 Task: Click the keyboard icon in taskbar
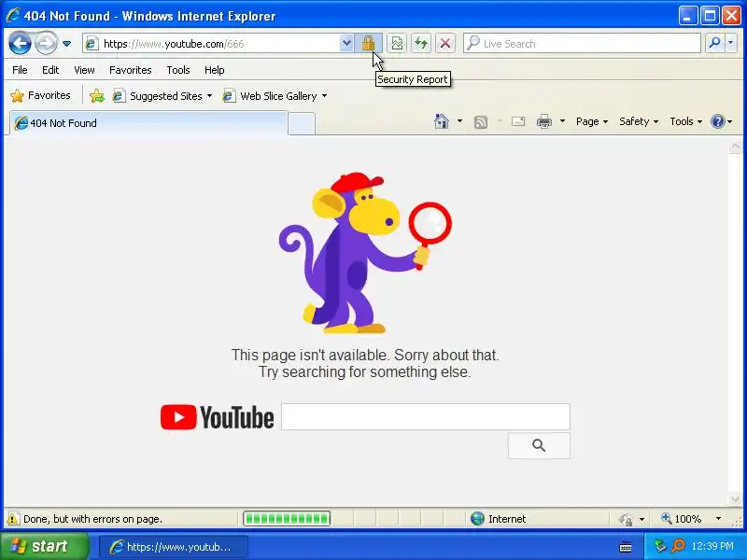[626, 547]
